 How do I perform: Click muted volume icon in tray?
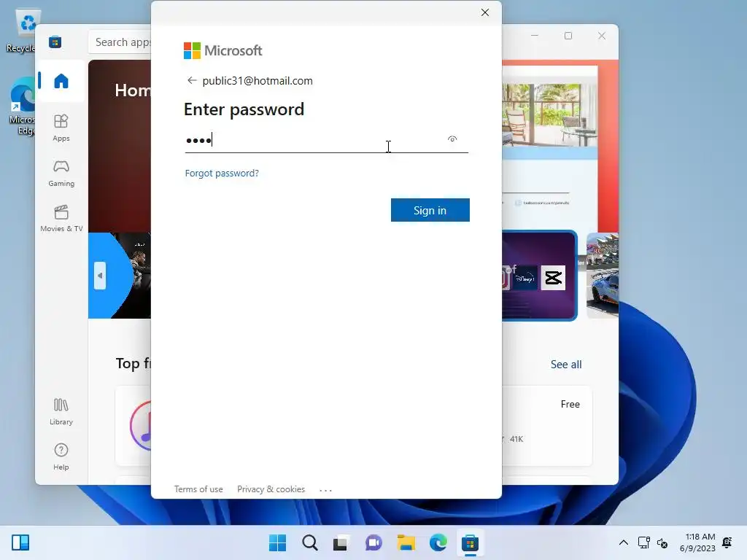(662, 542)
